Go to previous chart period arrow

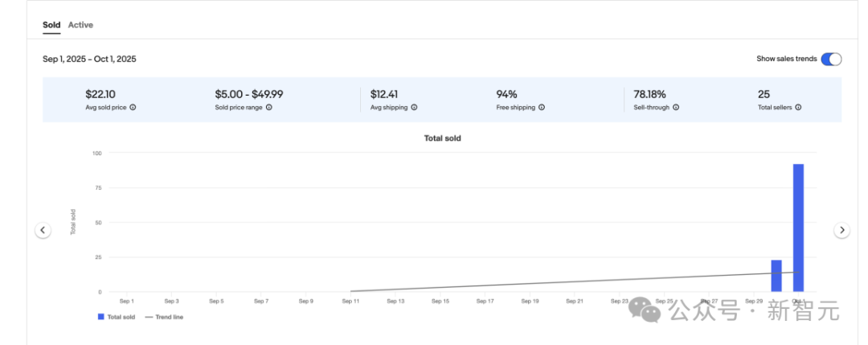point(43,230)
